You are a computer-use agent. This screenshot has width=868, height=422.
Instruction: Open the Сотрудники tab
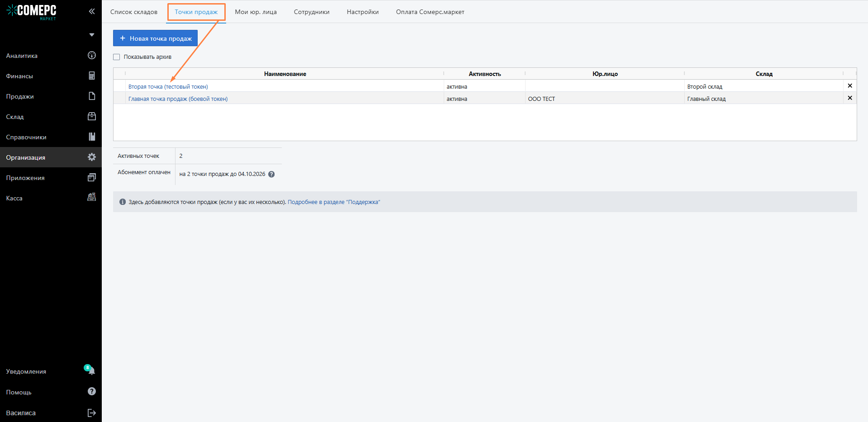point(312,12)
